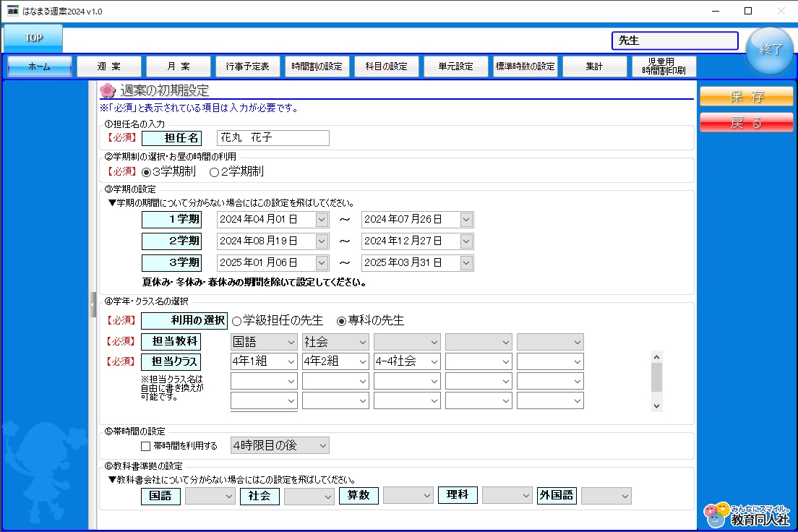Click the class list scrollbar thumb
Viewport: 798px width, 532px height.
(656, 377)
